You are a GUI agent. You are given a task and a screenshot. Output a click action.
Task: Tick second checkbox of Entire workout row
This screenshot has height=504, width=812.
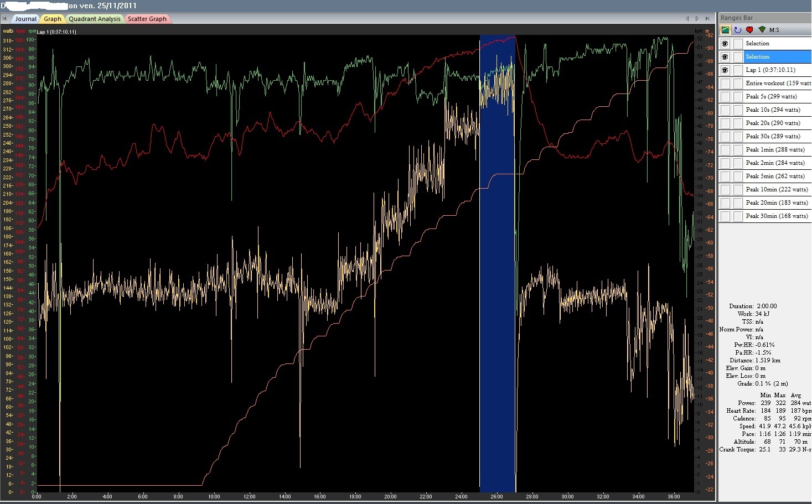click(738, 84)
